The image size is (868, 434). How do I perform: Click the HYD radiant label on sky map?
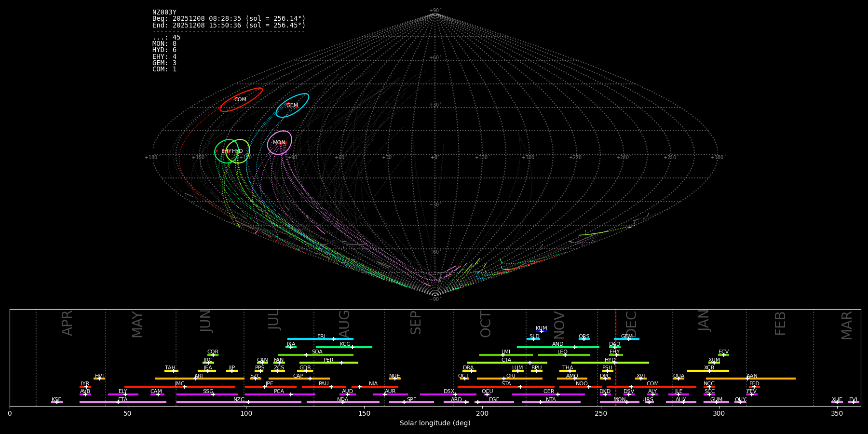[238, 151]
